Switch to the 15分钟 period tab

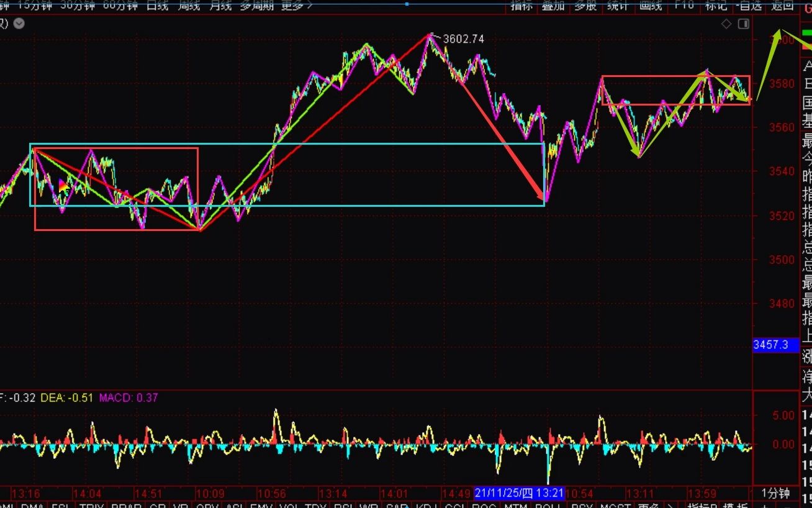click(x=35, y=5)
